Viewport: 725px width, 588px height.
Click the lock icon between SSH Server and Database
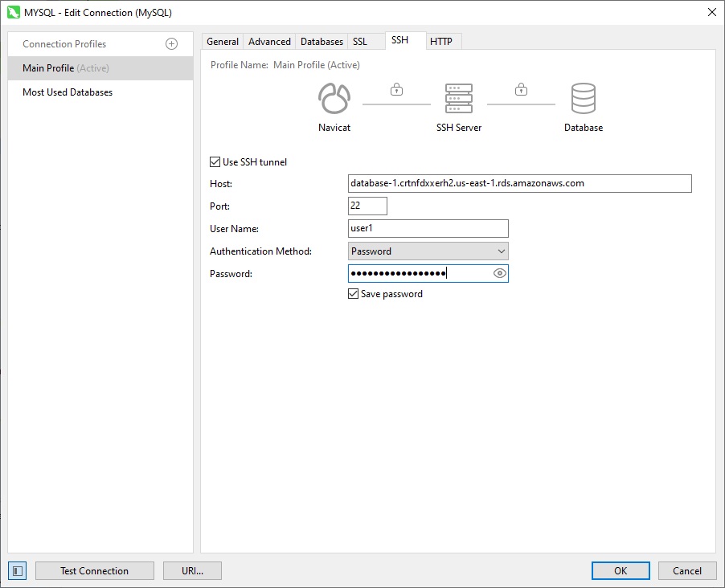(x=521, y=88)
